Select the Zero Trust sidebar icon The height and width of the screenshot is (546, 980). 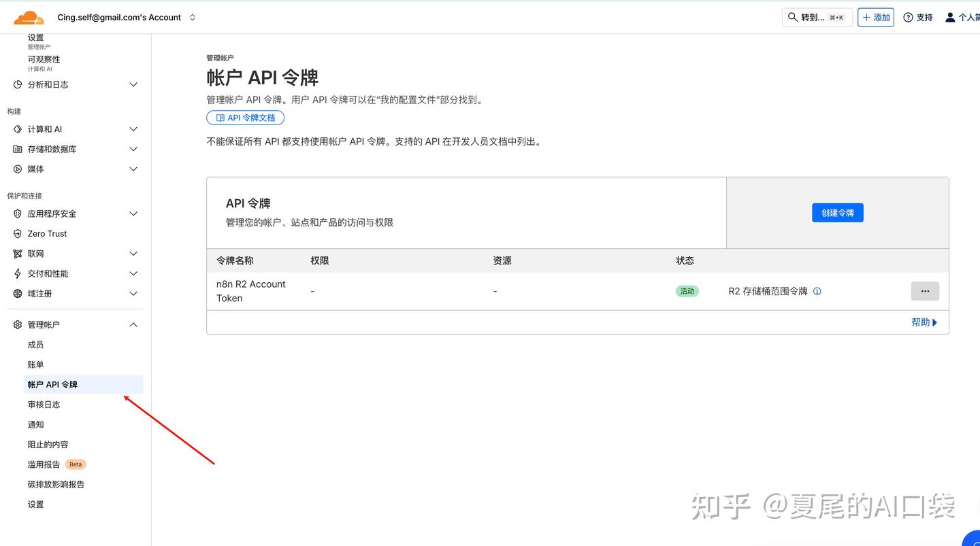pos(17,233)
